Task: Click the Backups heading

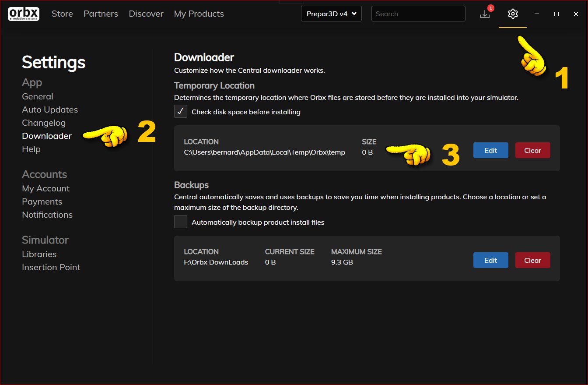Action: 191,184
